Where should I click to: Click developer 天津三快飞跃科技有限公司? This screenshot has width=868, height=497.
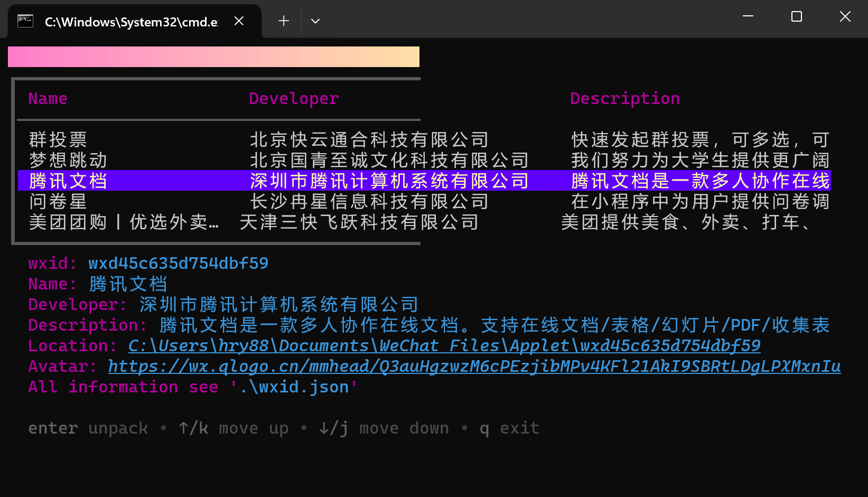click(x=360, y=222)
